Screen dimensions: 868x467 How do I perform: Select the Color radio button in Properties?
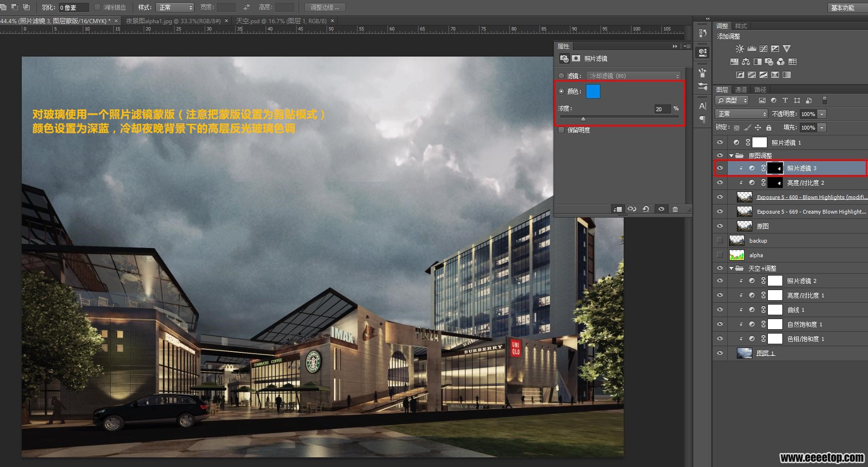point(561,91)
